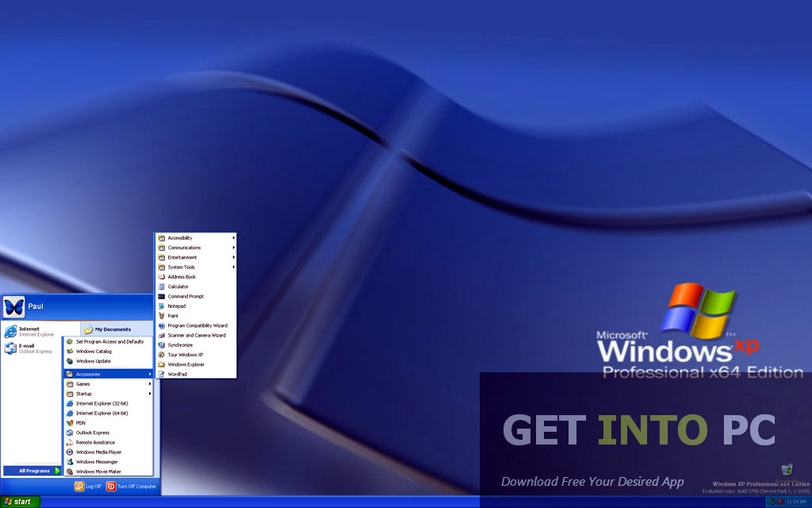Launch WordPad icon
This screenshot has height=508, width=812.
(162, 375)
